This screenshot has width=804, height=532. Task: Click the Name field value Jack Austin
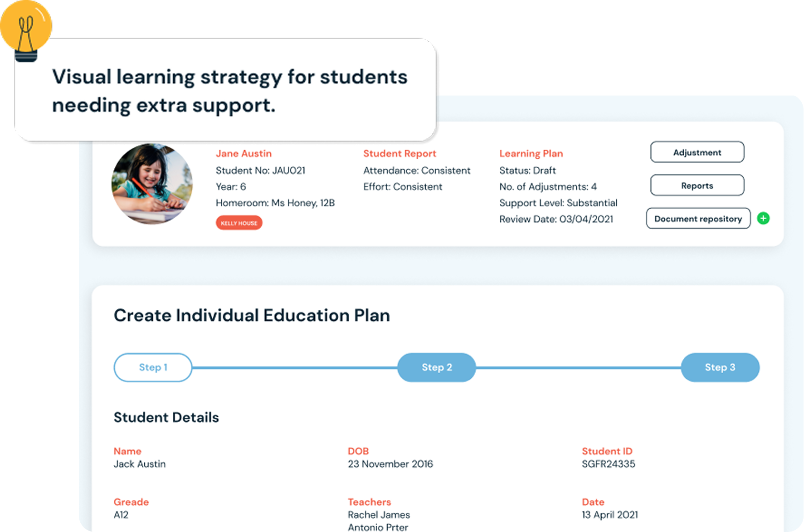(x=140, y=464)
